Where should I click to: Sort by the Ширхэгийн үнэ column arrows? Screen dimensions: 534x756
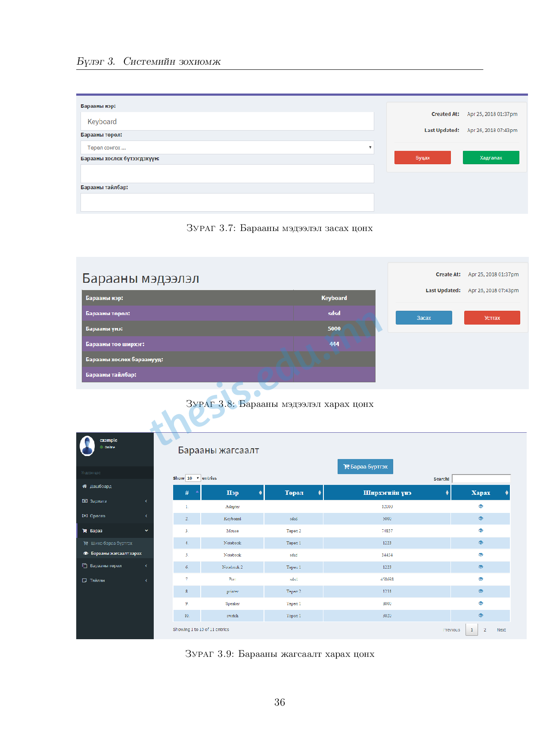(x=447, y=493)
